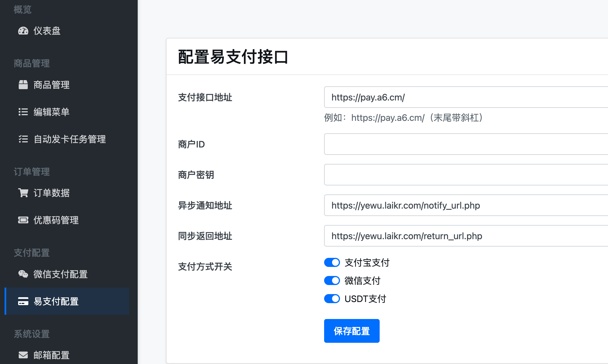608x364 pixels.
Task: Disable the 支付宝支付 payment toggle
Action: click(332, 262)
